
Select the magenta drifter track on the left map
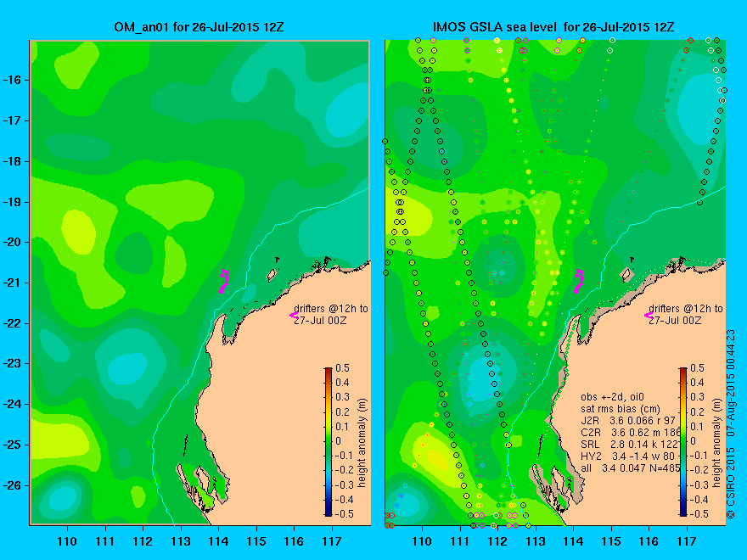(223, 281)
